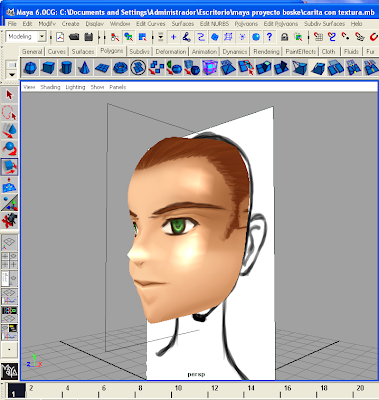Switch to the Deformation shelf tab
Viewport: 379px width, 400px height.
click(x=171, y=52)
